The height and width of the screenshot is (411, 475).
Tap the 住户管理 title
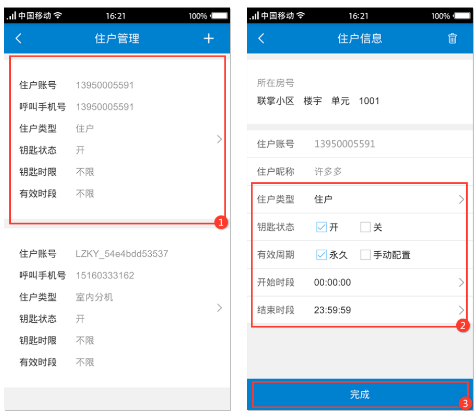tap(117, 38)
